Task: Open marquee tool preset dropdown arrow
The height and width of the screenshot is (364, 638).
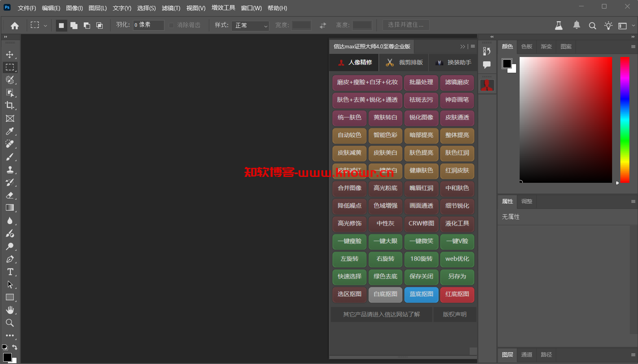Action: click(x=45, y=26)
